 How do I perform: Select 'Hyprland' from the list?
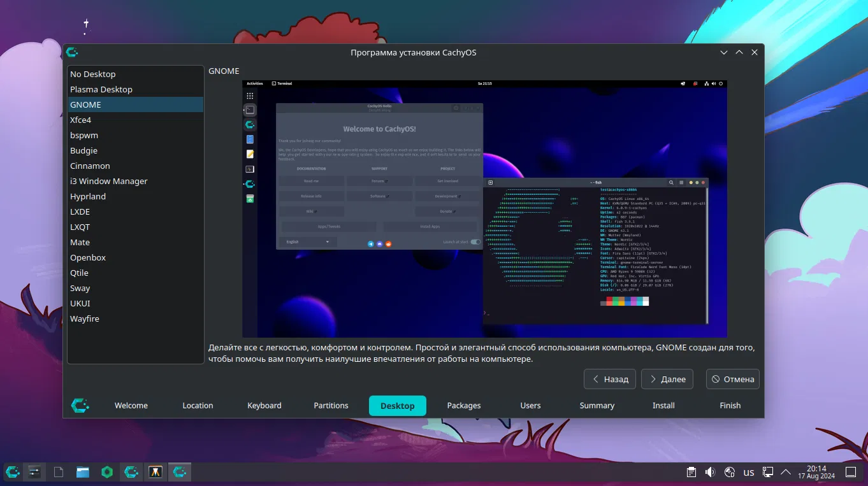click(x=136, y=196)
